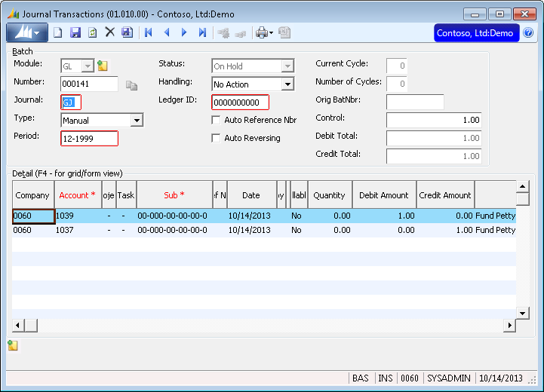
Task: Click the vertical scrollbar thumb
Action: (x=522, y=199)
